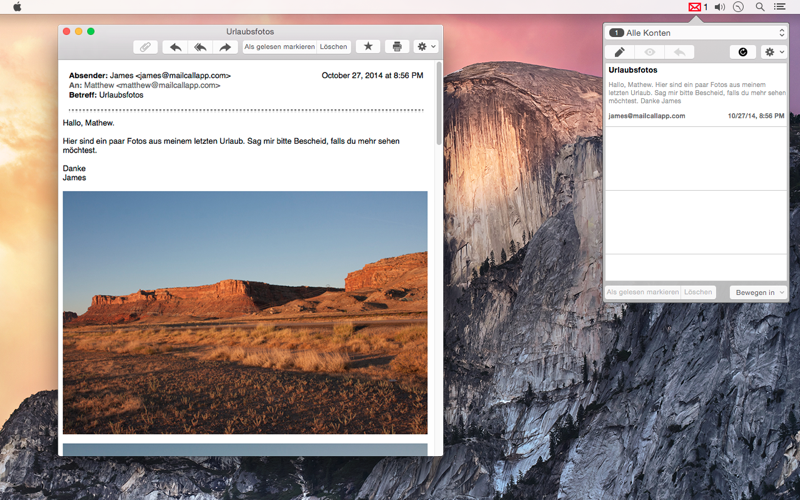Viewport: 800px width, 500px height.
Task: Click the date 'October 27, 2014 at 8:56 PM'
Action: [372, 76]
